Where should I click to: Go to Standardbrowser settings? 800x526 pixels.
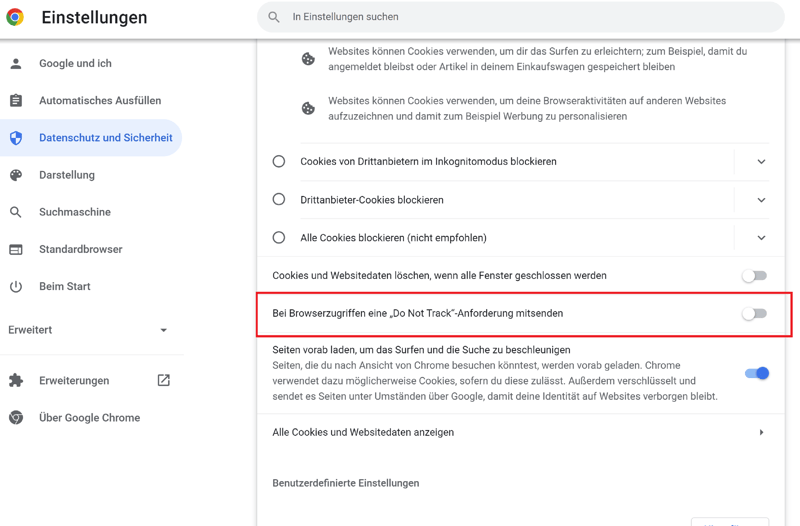80,249
